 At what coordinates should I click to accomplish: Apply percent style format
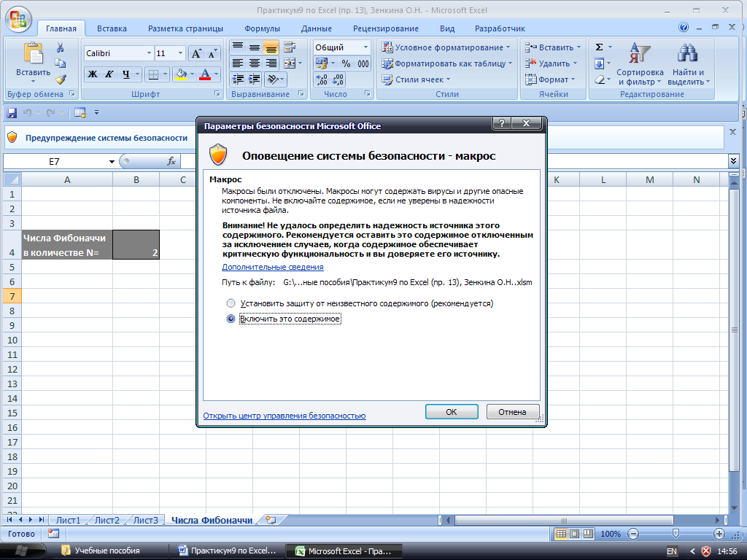coord(347,63)
